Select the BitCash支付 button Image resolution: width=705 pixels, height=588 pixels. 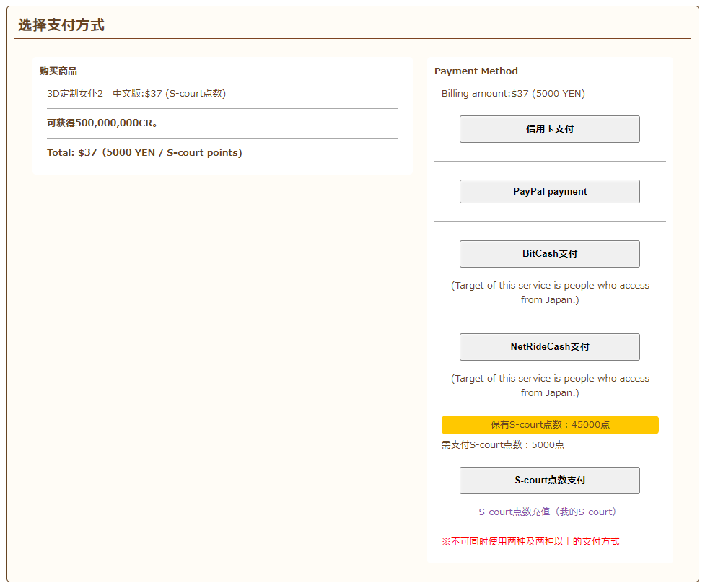549,254
